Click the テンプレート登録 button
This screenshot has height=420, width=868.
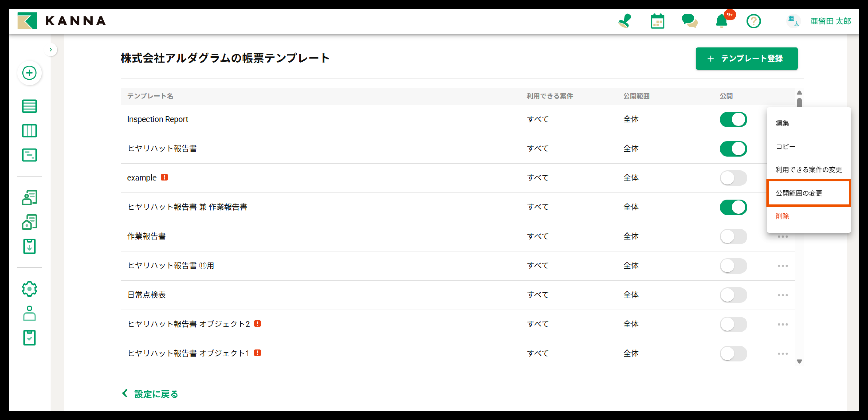coord(746,59)
